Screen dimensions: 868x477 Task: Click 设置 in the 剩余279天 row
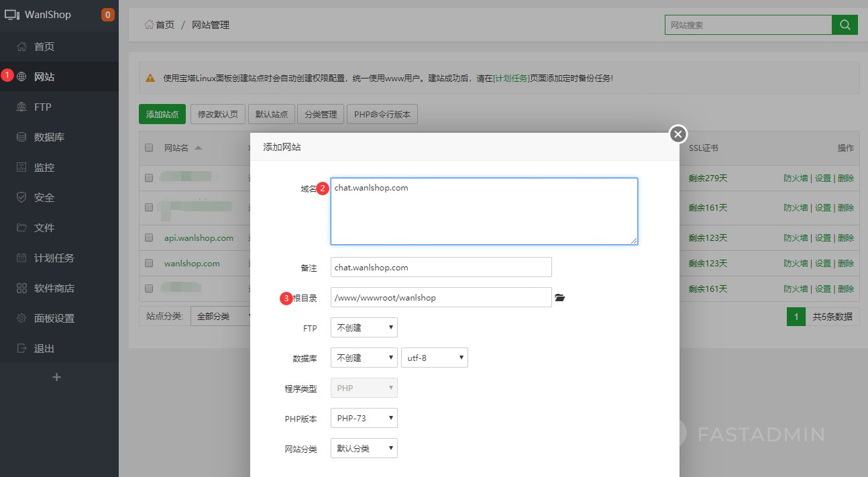click(822, 178)
